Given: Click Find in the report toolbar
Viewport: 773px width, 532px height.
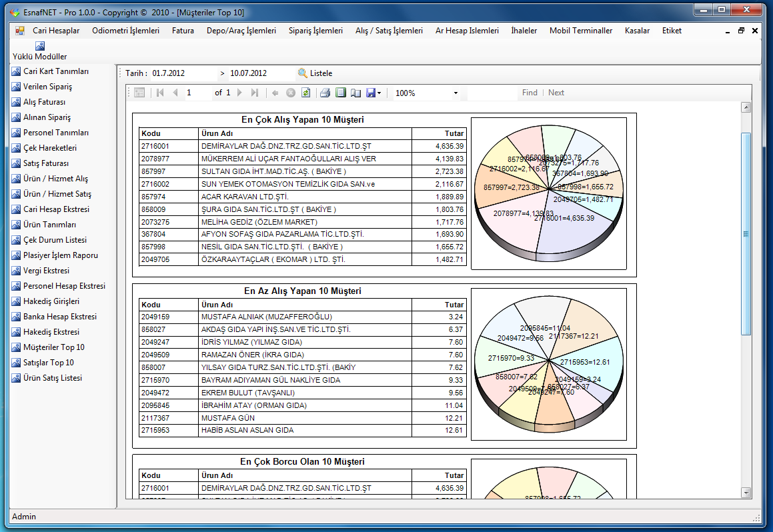Looking at the screenshot, I should pos(530,93).
